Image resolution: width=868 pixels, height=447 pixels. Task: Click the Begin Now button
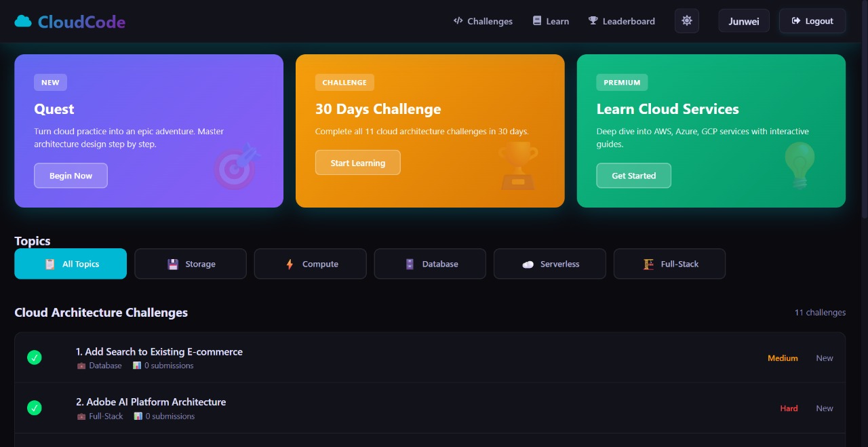pos(71,176)
